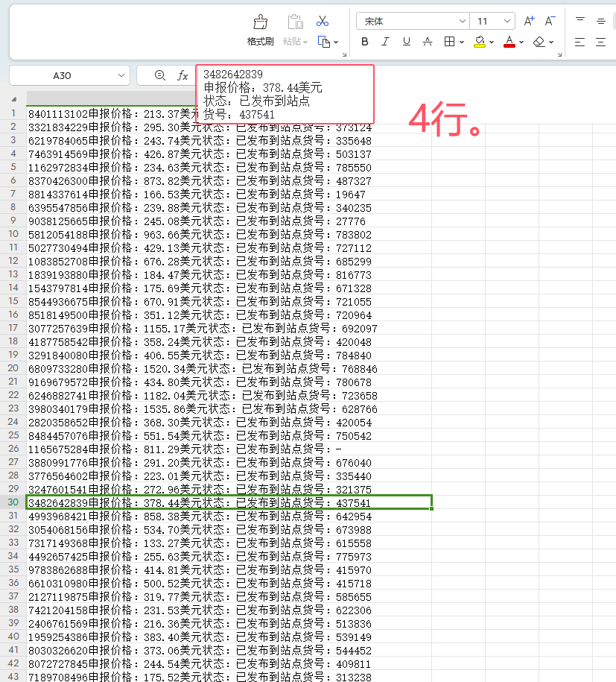Open the font size dropdown showing 11
616x682 pixels.
508,21
